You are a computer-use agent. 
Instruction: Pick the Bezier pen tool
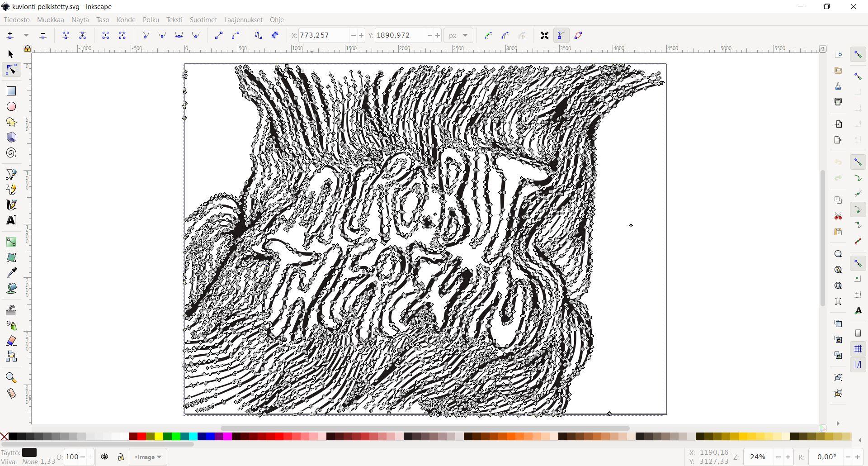[x=11, y=174]
